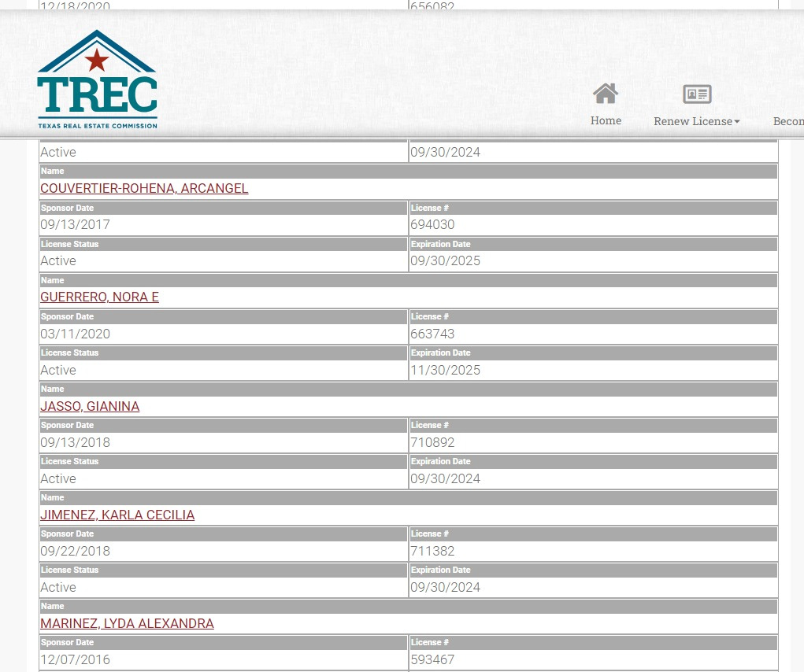Click Active status in Guerrero's record

[58, 371]
